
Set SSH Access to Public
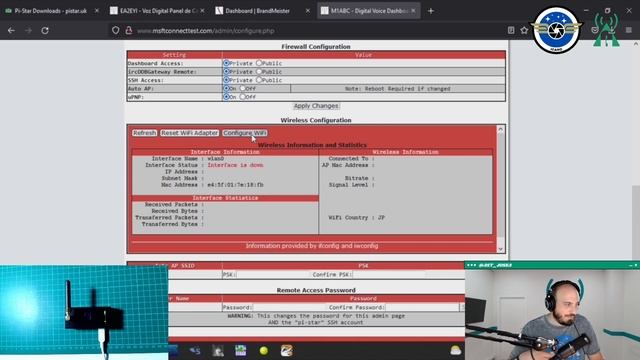click(x=259, y=80)
